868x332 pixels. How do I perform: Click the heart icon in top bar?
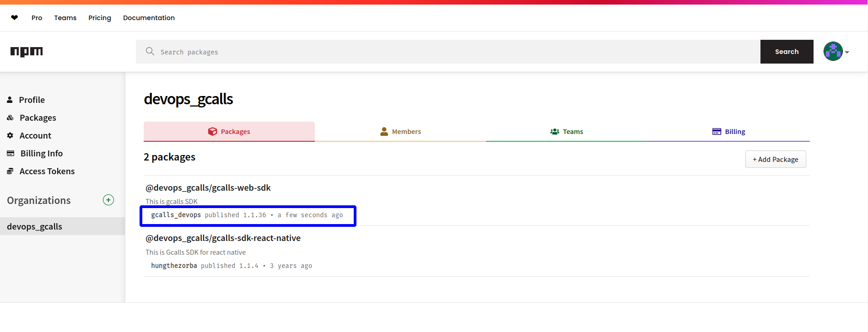[15, 18]
